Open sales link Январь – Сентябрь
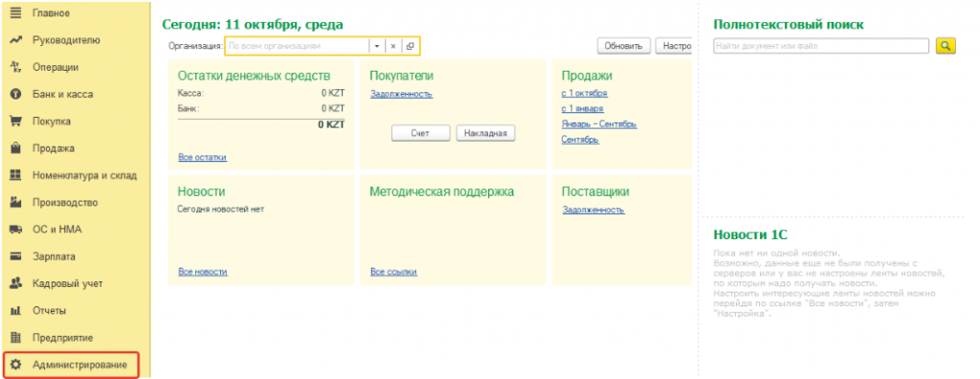The width and height of the screenshot is (980, 379). [x=599, y=123]
